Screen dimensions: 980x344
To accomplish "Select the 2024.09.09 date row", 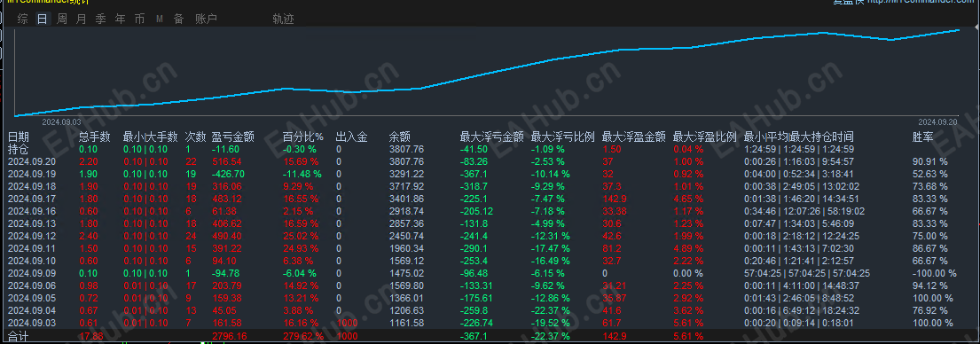I will (x=31, y=273).
